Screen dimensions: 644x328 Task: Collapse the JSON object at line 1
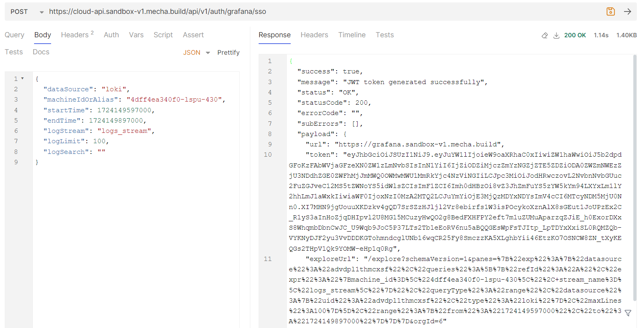23,79
